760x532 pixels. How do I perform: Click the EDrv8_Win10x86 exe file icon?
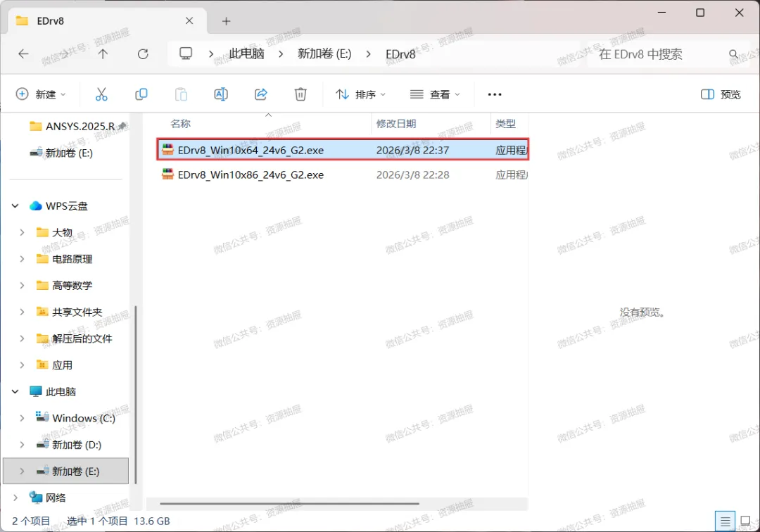[x=167, y=175]
